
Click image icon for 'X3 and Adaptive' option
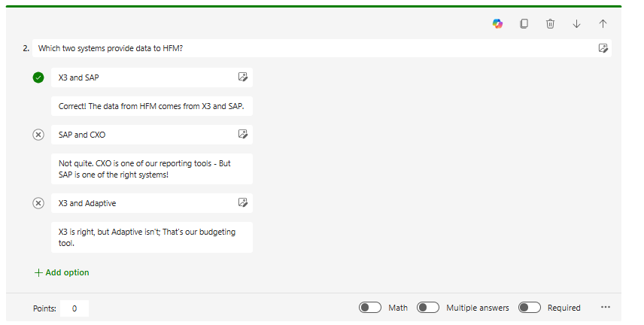pos(242,202)
